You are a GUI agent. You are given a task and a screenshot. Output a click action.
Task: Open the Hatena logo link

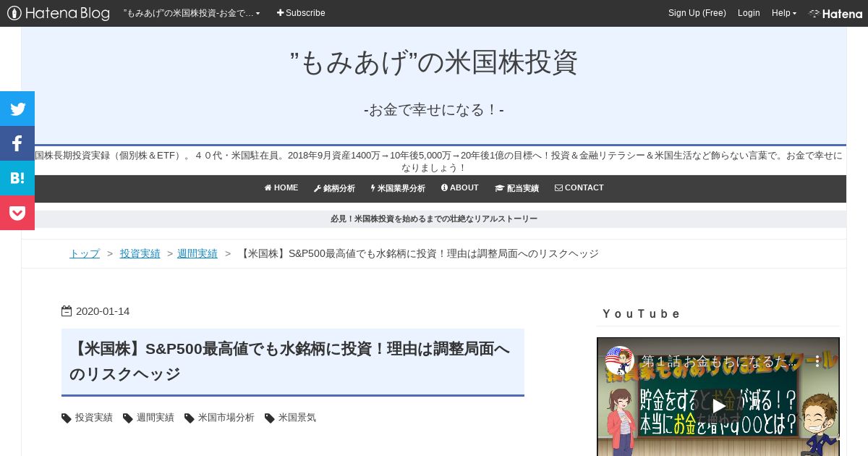(835, 13)
